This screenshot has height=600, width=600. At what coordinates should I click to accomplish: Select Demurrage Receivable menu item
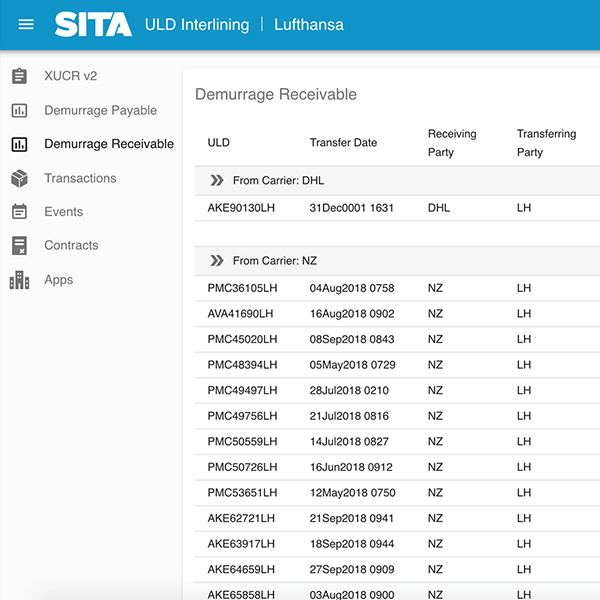pos(109,144)
